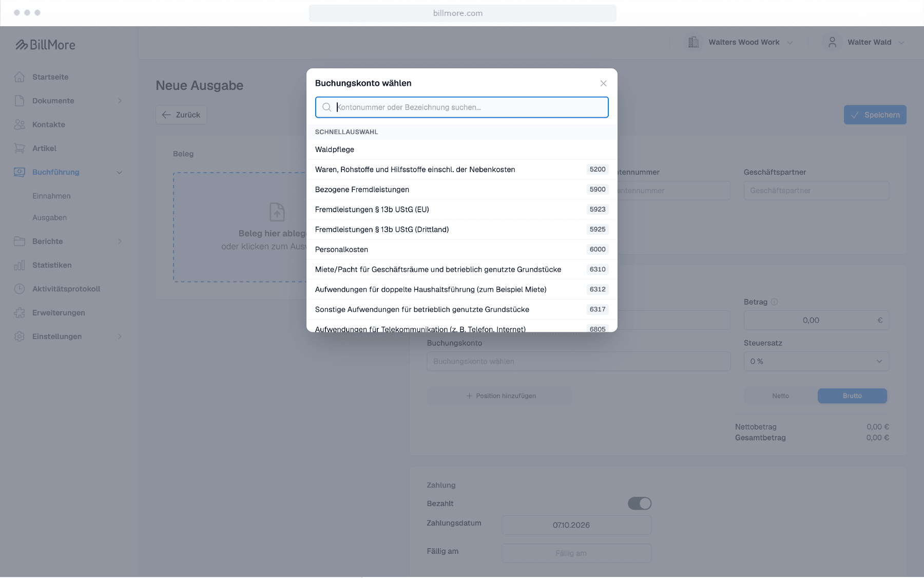Click the Einstellungen gear icon
Viewport: 924px width, 578px height.
(20, 337)
